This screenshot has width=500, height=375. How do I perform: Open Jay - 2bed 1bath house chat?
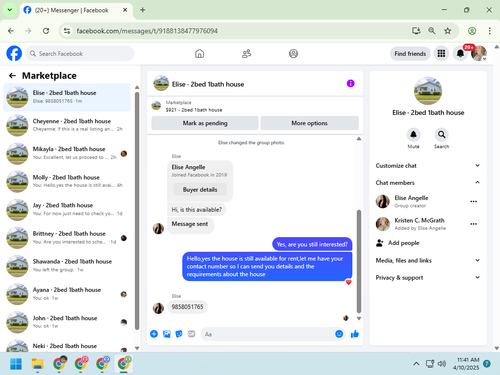67,209
